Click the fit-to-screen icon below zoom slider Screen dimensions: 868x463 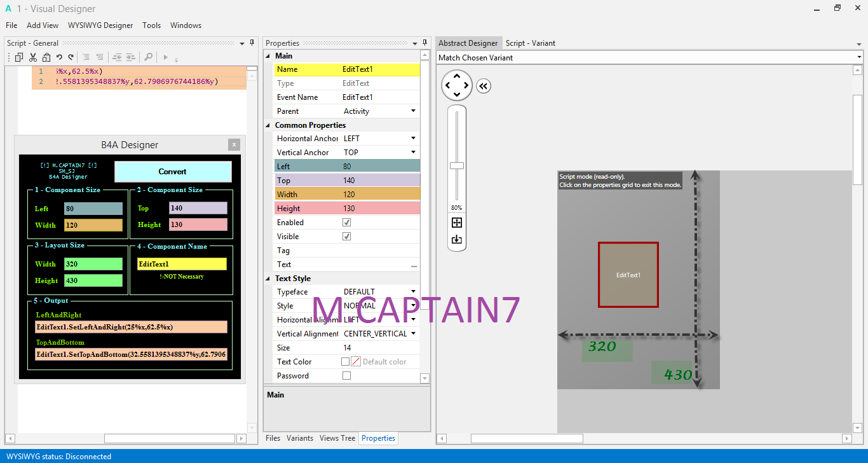(x=457, y=223)
